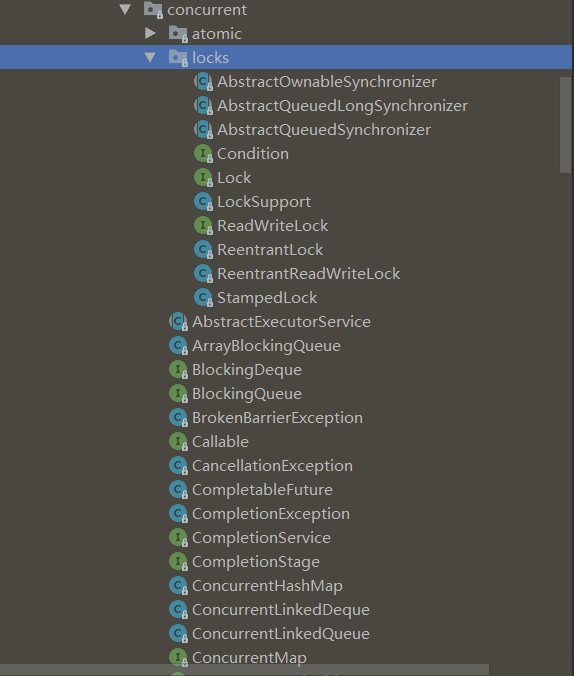574x676 pixels.
Task: Click the ConcurrentHashMap class icon
Action: point(178,585)
